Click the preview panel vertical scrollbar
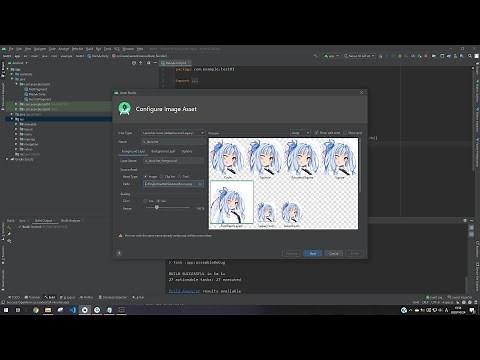480x360 pixels. coord(360,165)
